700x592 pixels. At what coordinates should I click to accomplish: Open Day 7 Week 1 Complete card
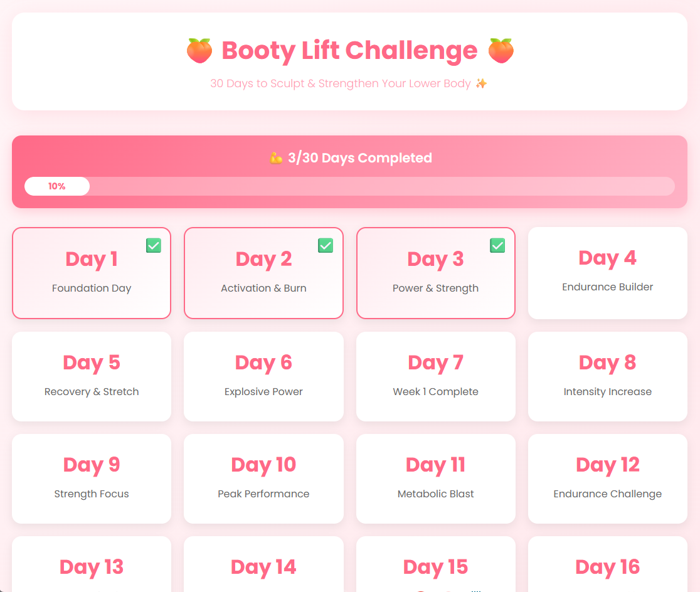[x=435, y=376]
